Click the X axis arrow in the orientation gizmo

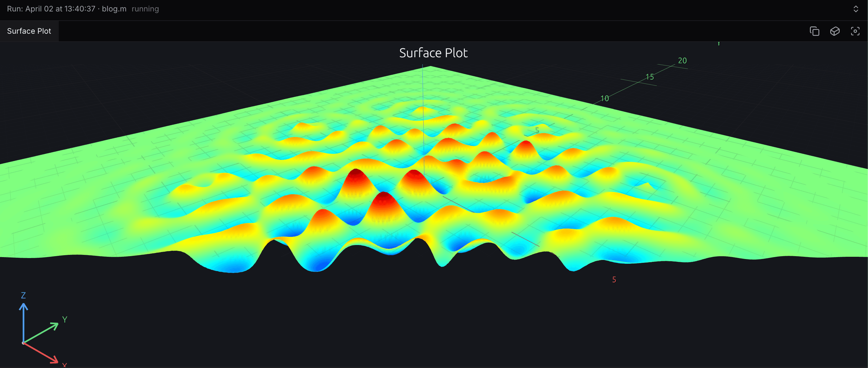coord(54,361)
